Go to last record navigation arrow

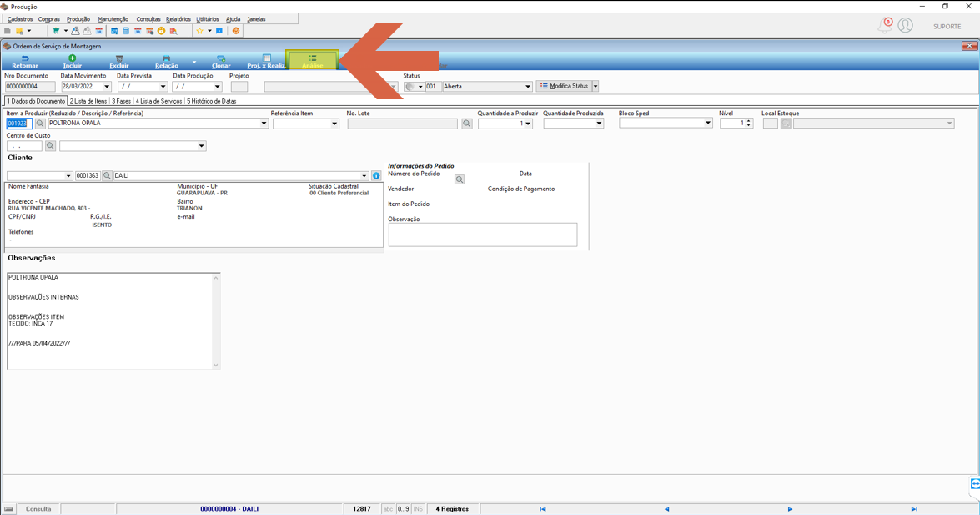(x=914, y=509)
